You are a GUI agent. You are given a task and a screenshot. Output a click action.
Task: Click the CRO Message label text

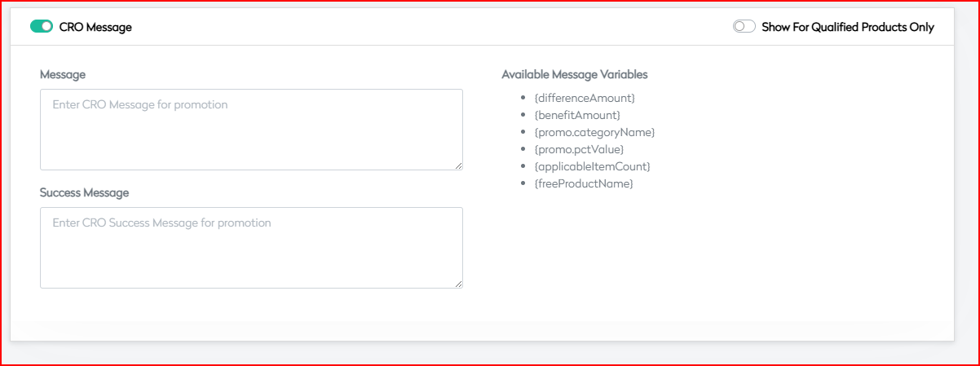coord(95,27)
